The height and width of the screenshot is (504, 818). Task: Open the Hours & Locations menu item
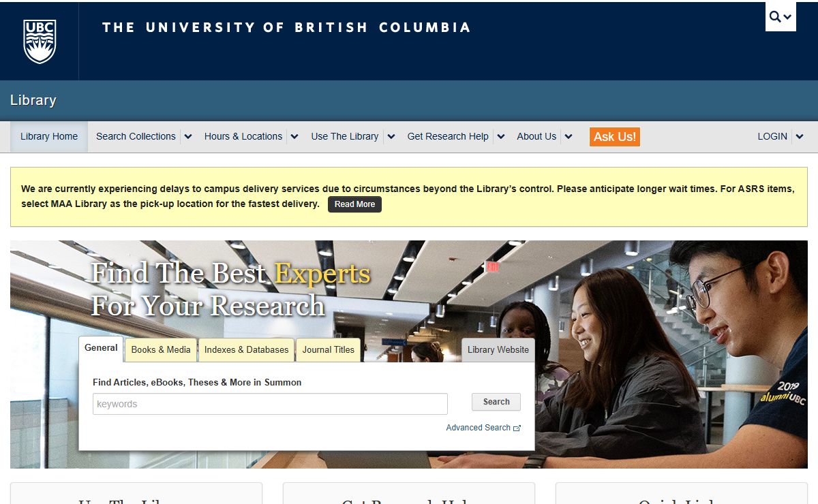[243, 137]
